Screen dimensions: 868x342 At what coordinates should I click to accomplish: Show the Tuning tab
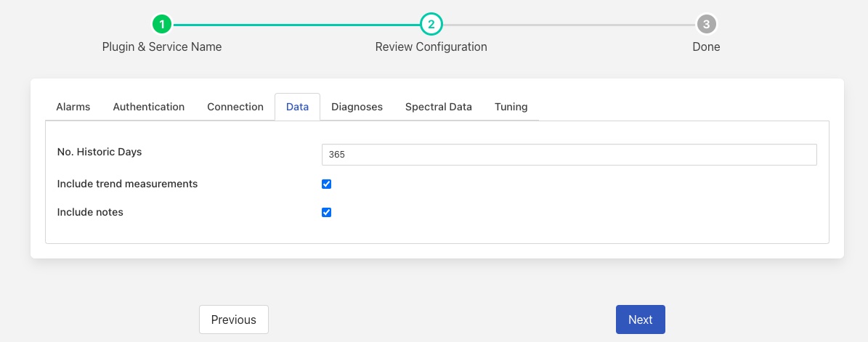[x=511, y=107]
